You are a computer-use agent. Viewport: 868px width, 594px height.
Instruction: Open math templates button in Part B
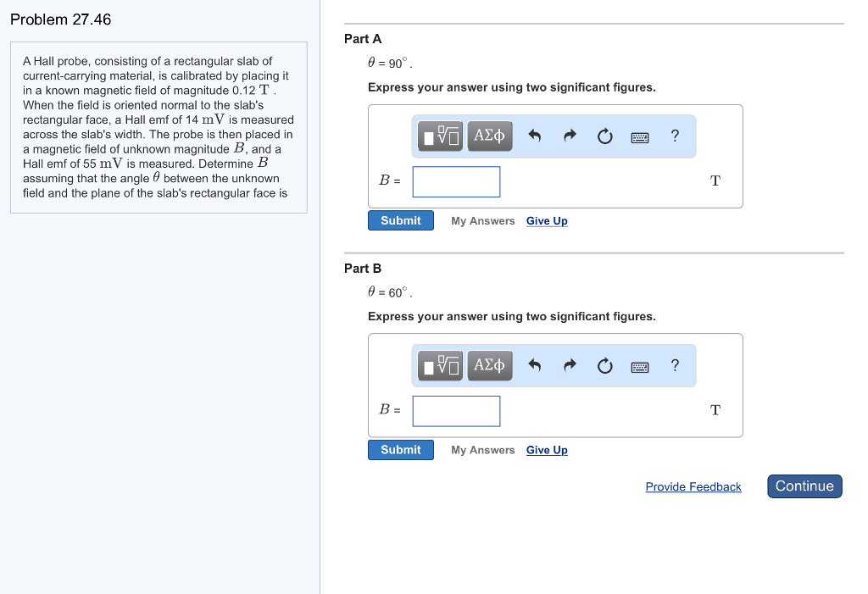point(441,365)
